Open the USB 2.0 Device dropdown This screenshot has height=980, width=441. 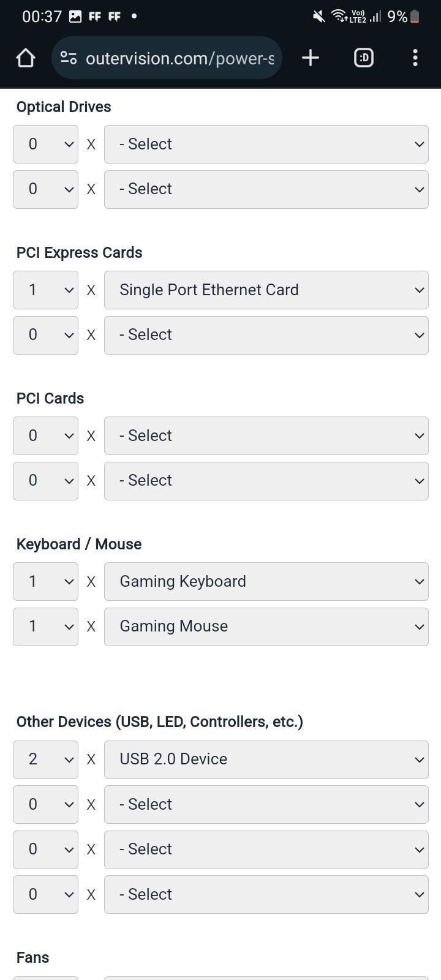click(x=266, y=759)
